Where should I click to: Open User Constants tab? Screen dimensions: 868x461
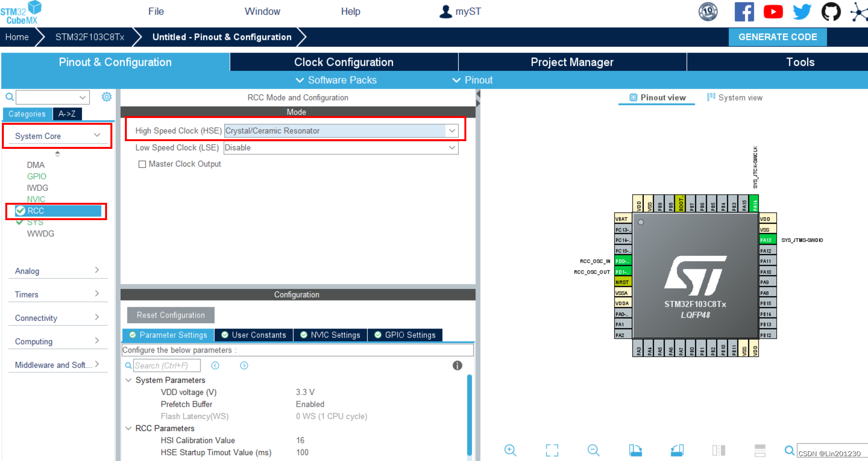(254, 335)
